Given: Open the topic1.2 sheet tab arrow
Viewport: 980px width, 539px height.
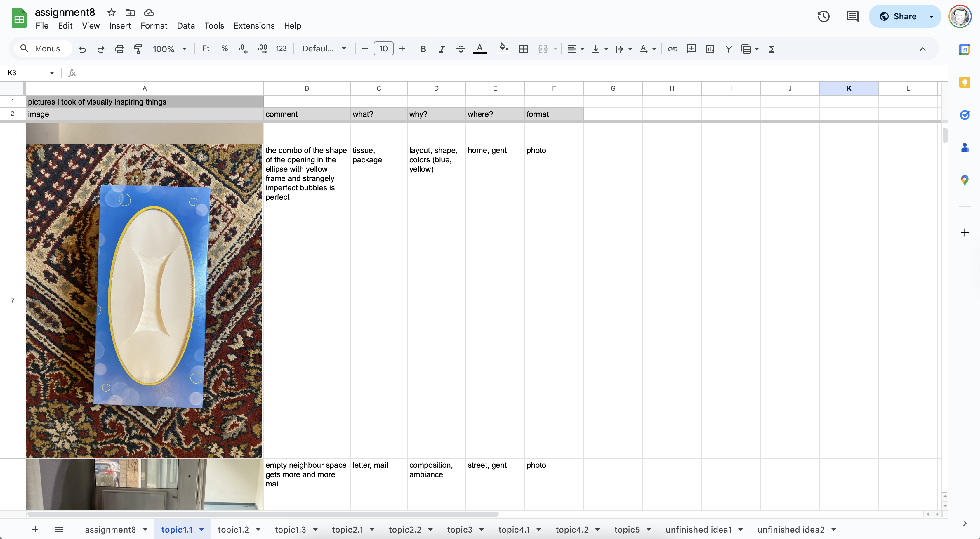Looking at the screenshot, I should click(258, 529).
